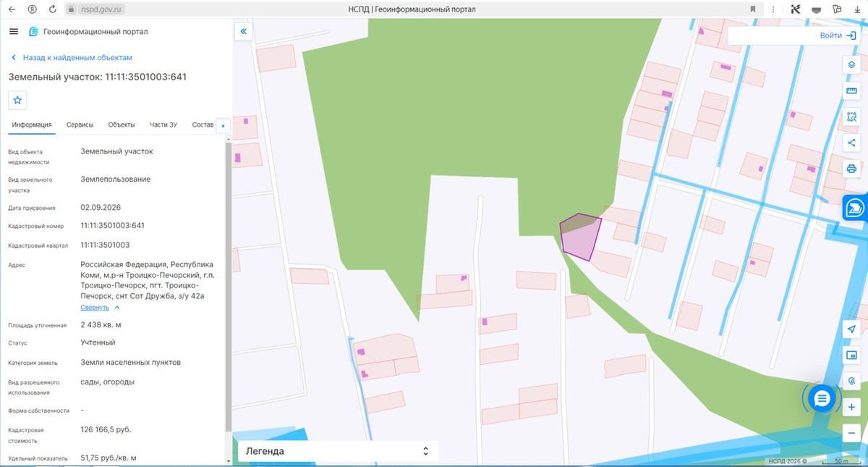The width and height of the screenshot is (868, 467).
Task: Open the Состав tab
Action: (x=203, y=125)
